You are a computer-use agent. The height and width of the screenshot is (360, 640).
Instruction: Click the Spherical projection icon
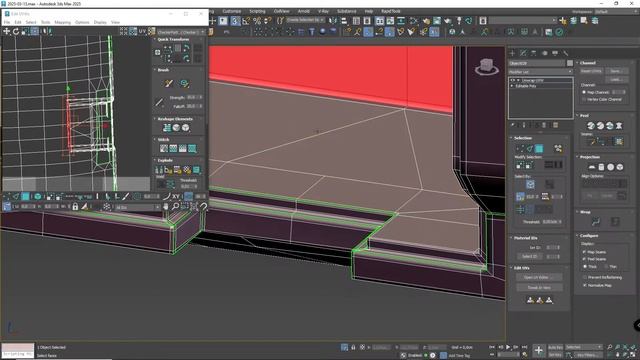[611, 167]
